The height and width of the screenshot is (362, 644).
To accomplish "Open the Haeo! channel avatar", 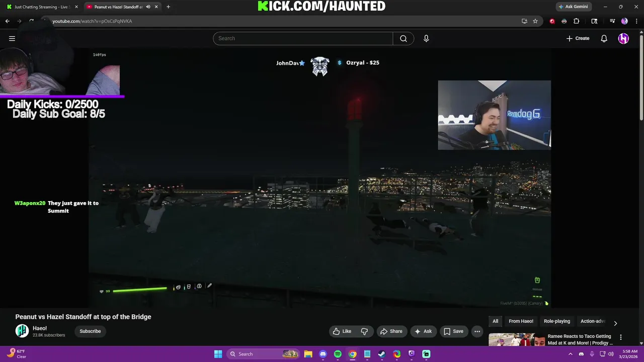I will pyautogui.click(x=22, y=331).
